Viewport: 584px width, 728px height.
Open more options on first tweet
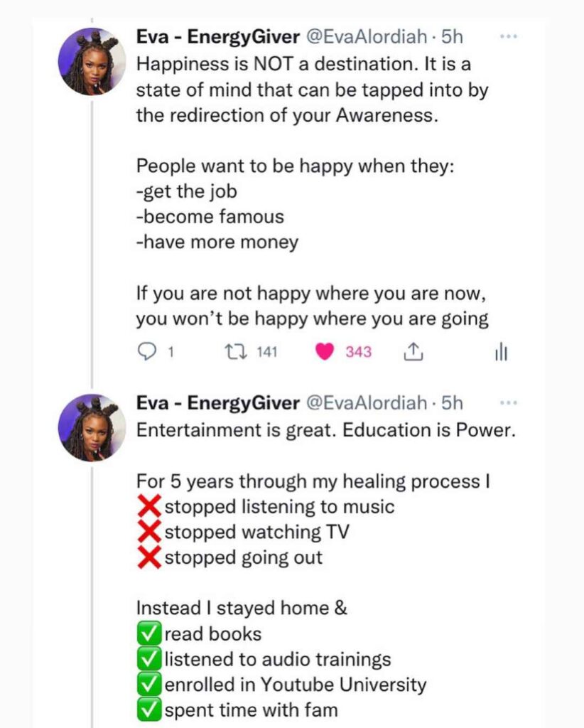(x=509, y=36)
